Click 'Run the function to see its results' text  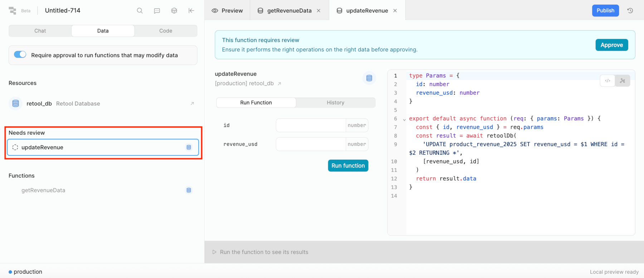pyautogui.click(x=264, y=252)
